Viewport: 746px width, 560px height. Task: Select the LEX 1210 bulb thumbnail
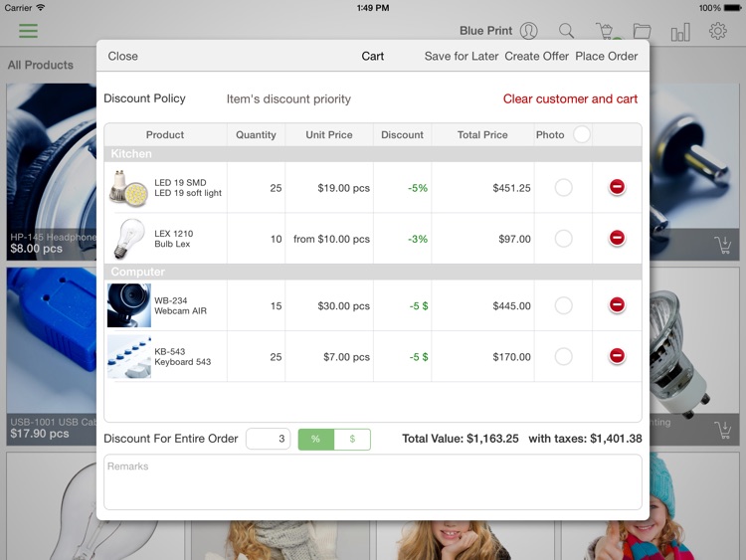(129, 239)
